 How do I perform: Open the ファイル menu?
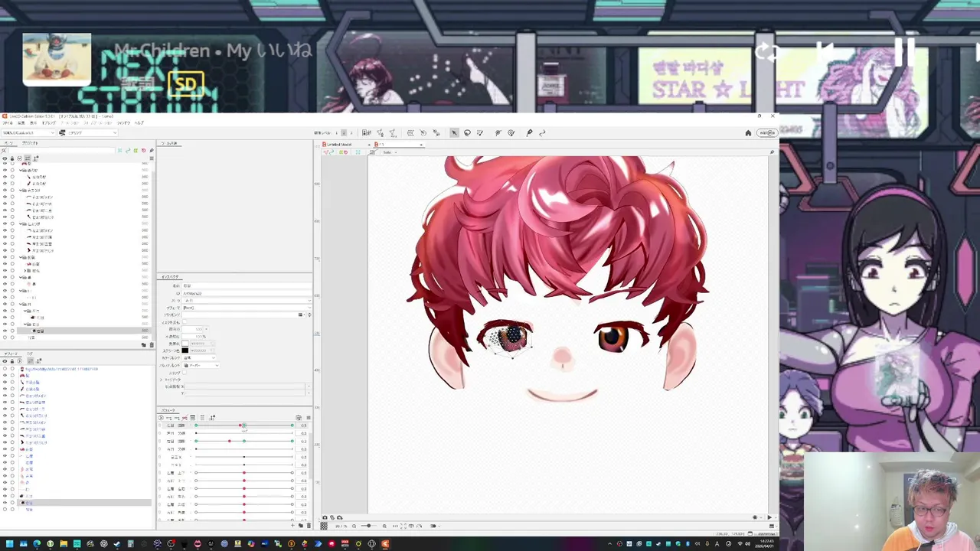point(8,123)
